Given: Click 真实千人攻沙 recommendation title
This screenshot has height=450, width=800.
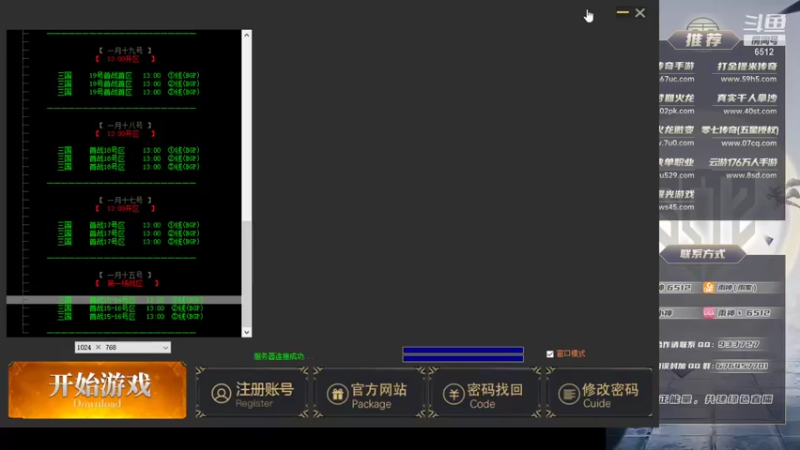Looking at the screenshot, I should click(x=747, y=98).
